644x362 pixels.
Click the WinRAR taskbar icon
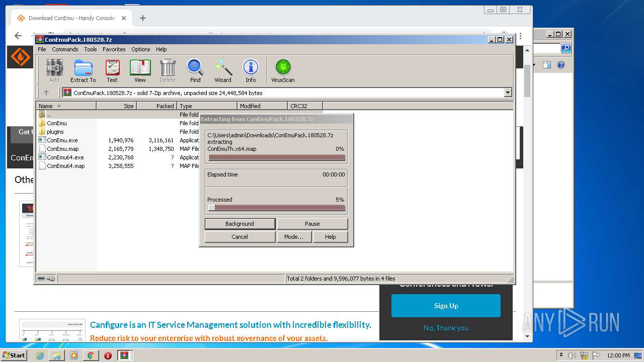pos(124,355)
